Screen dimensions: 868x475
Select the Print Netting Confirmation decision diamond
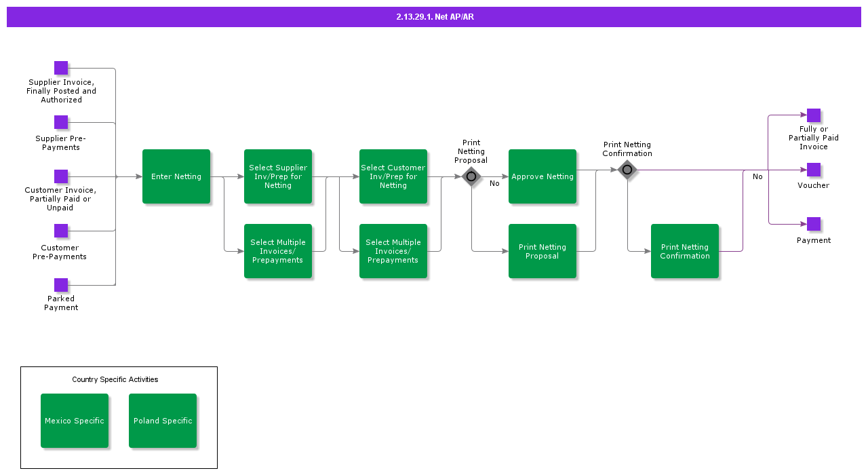coord(627,170)
